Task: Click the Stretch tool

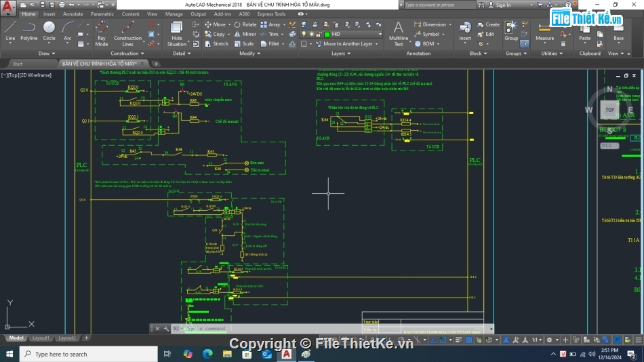Action: [216, 43]
